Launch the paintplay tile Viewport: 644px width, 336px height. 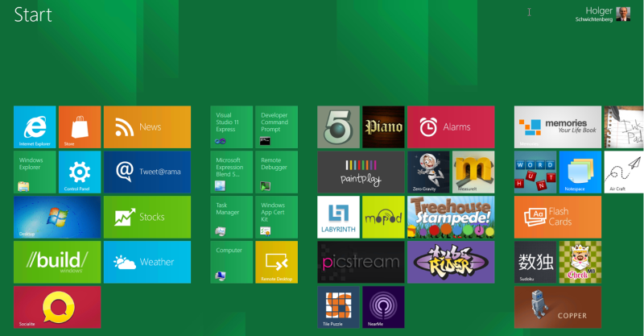click(361, 172)
